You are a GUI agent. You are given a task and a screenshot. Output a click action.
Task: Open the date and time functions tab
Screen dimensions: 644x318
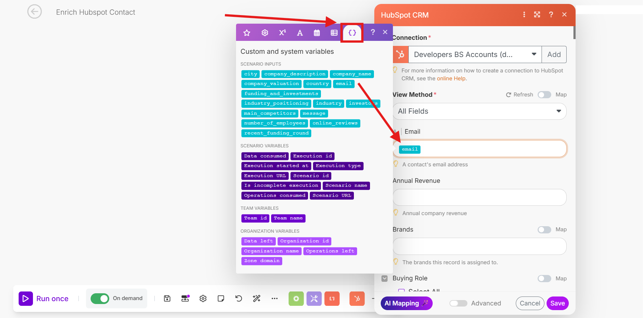coord(317,33)
